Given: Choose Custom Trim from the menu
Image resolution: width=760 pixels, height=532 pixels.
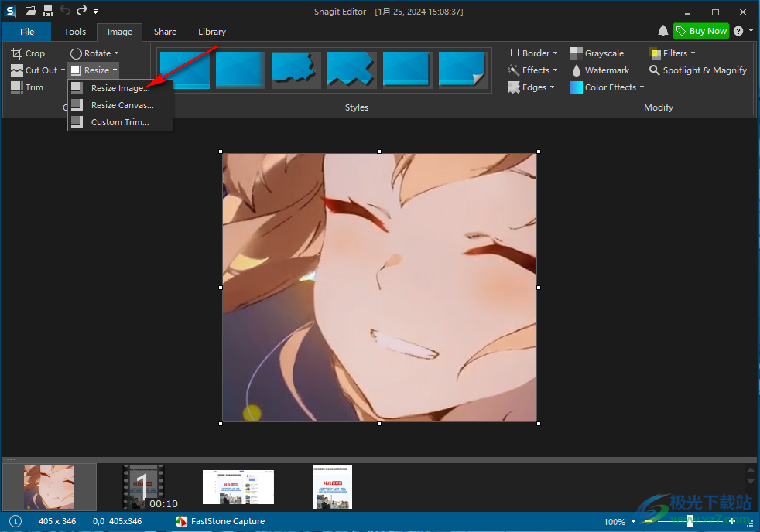Looking at the screenshot, I should click(x=120, y=122).
